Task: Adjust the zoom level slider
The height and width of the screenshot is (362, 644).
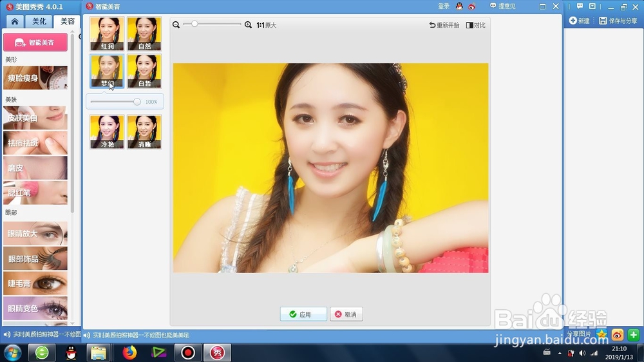Action: point(194,24)
